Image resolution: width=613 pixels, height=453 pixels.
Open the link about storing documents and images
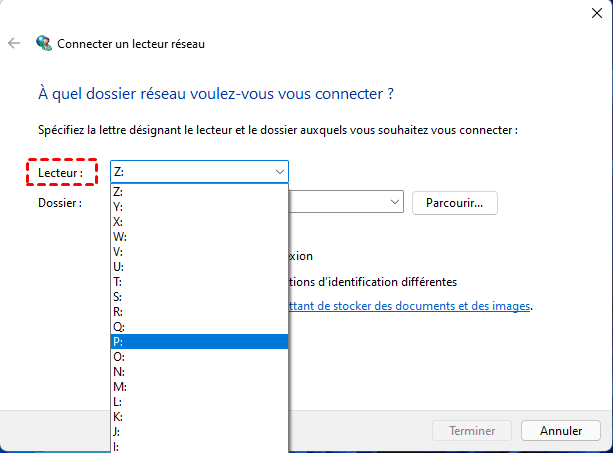click(x=410, y=307)
